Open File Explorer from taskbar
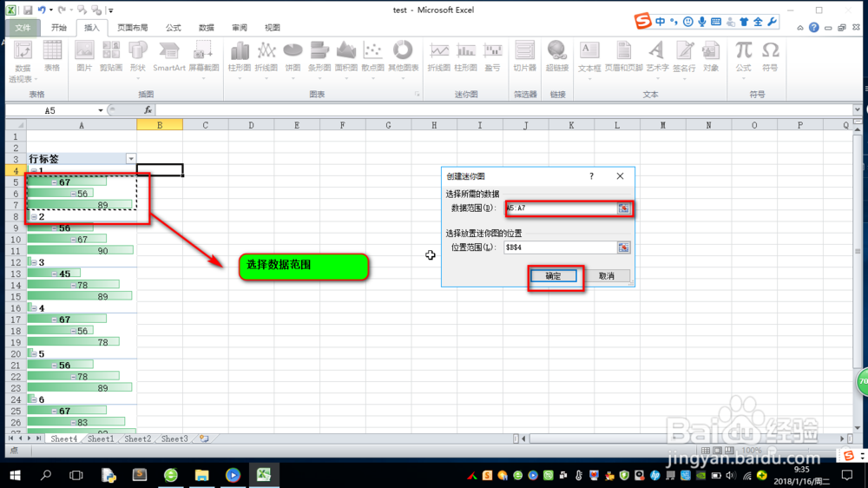 coord(201,475)
